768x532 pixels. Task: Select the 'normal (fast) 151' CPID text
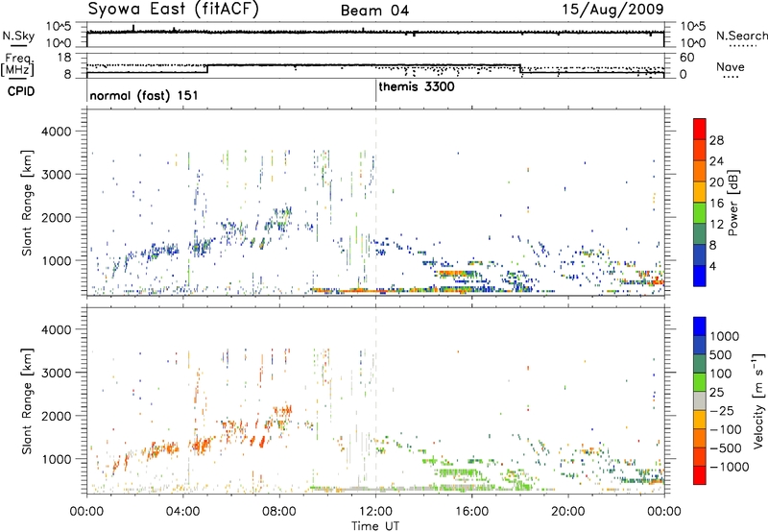pos(144,95)
